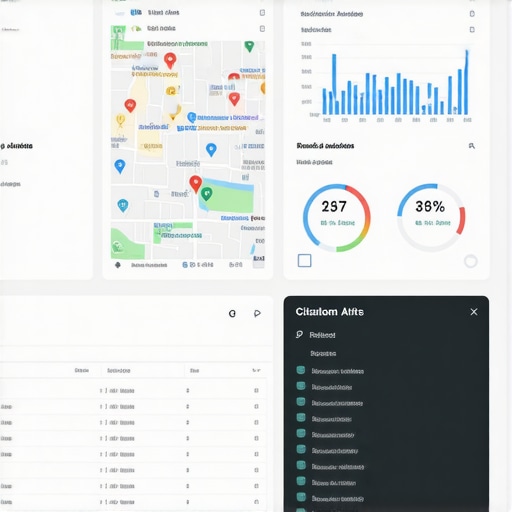Close the 'Citarlom Atits' dark panel

click(x=474, y=312)
